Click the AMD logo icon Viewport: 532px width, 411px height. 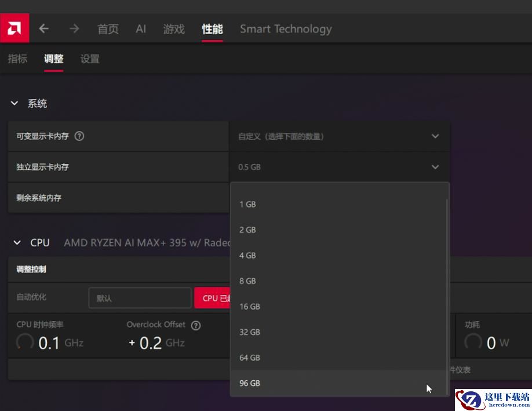pyautogui.click(x=14, y=28)
